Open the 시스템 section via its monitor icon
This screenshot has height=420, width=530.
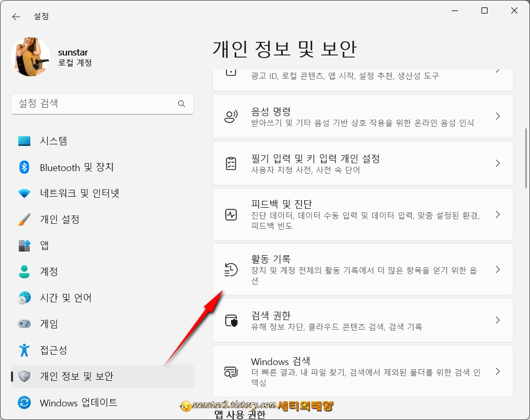click(x=24, y=141)
